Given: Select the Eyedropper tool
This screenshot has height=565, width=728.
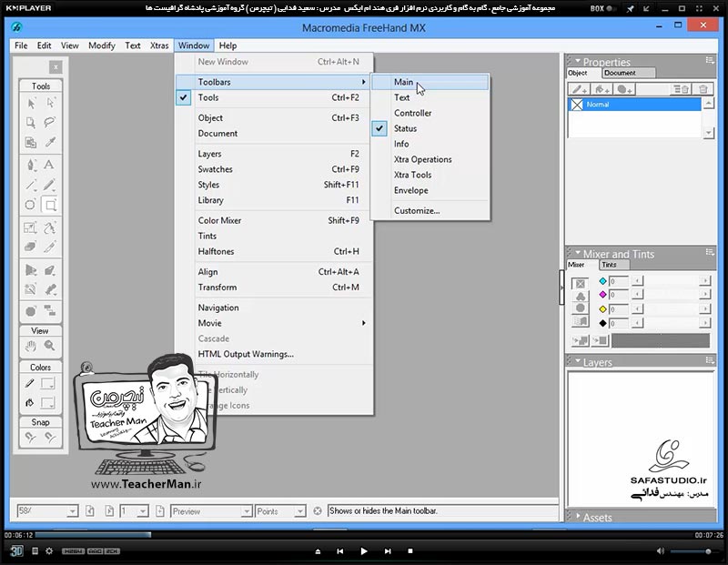Looking at the screenshot, I should [50, 142].
